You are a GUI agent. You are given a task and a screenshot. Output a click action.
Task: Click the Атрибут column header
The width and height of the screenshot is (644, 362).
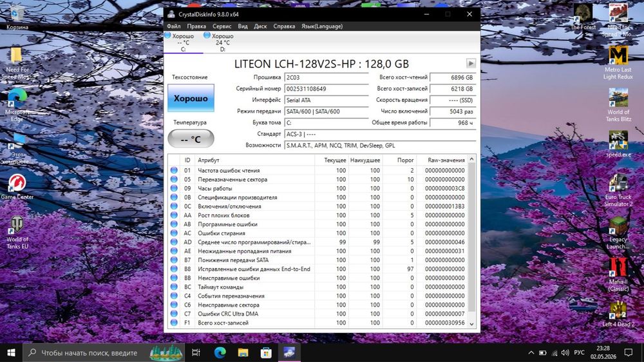pos(254,160)
